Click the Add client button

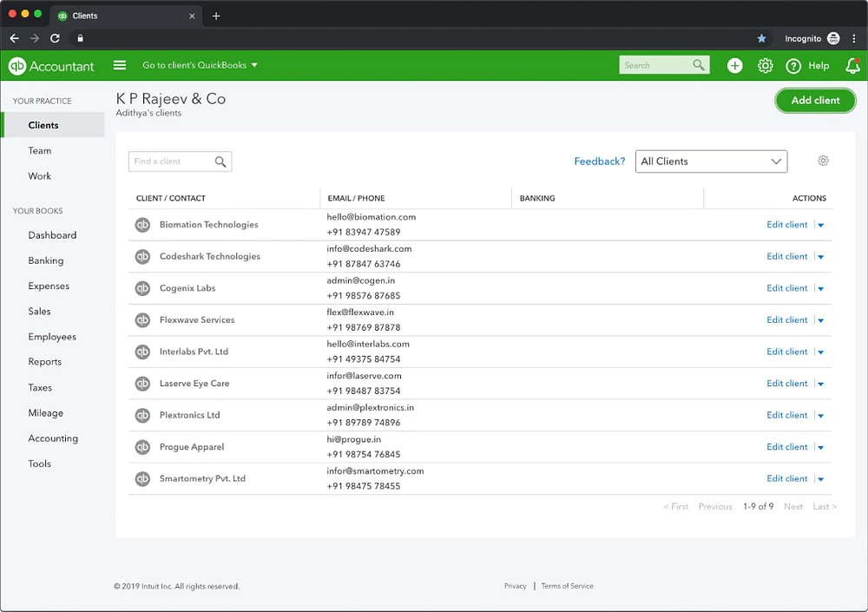(x=815, y=100)
